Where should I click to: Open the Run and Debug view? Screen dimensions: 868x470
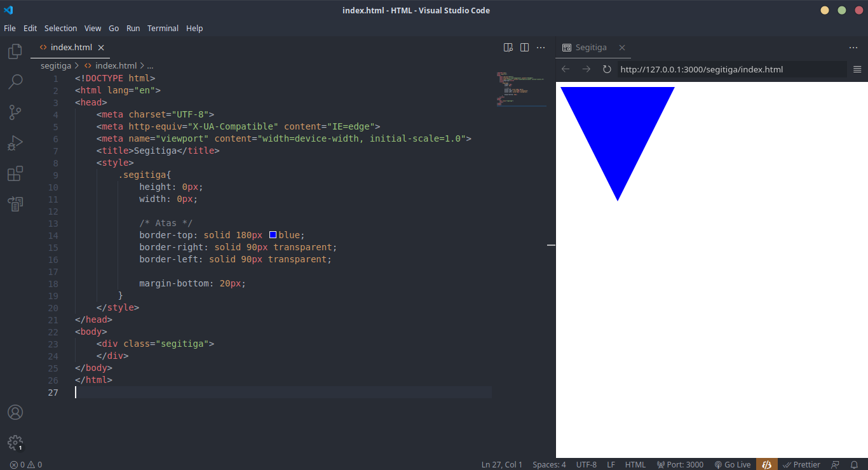click(15, 143)
